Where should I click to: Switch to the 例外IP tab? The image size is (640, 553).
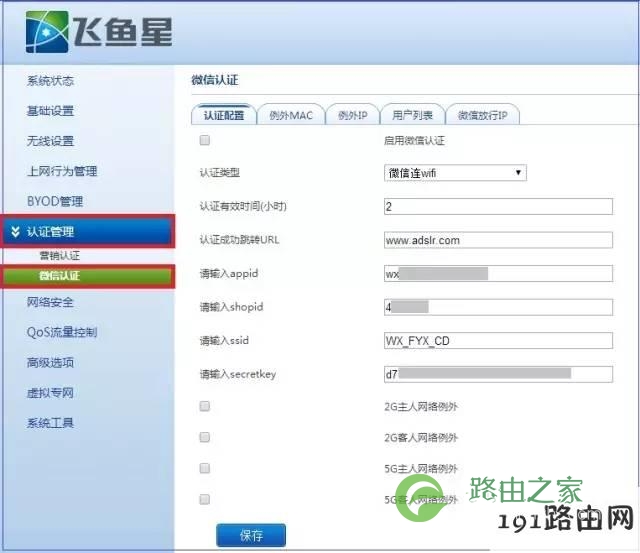pyautogui.click(x=353, y=115)
